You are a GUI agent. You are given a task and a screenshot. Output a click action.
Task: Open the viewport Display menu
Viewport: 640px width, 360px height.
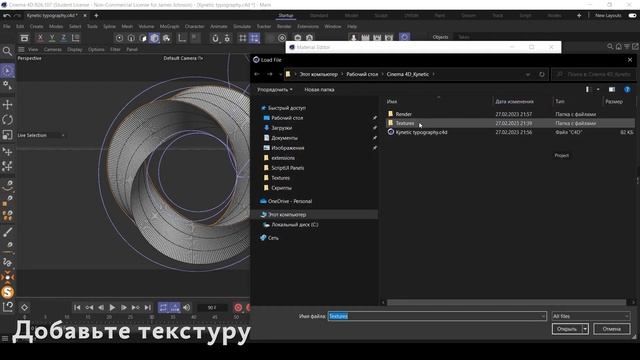click(75, 49)
